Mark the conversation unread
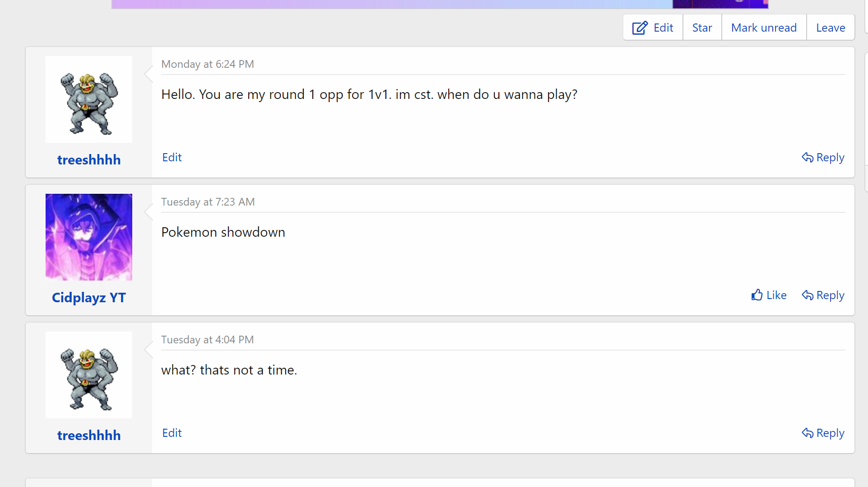Image resolution: width=868 pixels, height=487 pixels. [764, 28]
